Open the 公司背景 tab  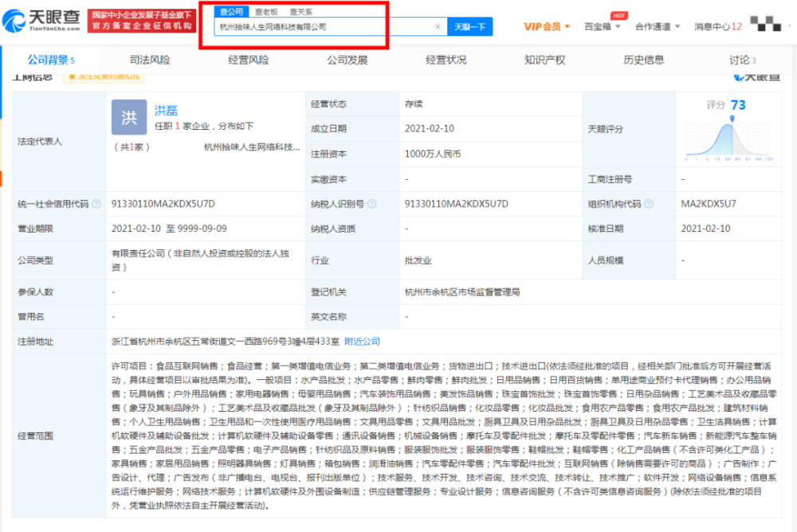point(51,60)
